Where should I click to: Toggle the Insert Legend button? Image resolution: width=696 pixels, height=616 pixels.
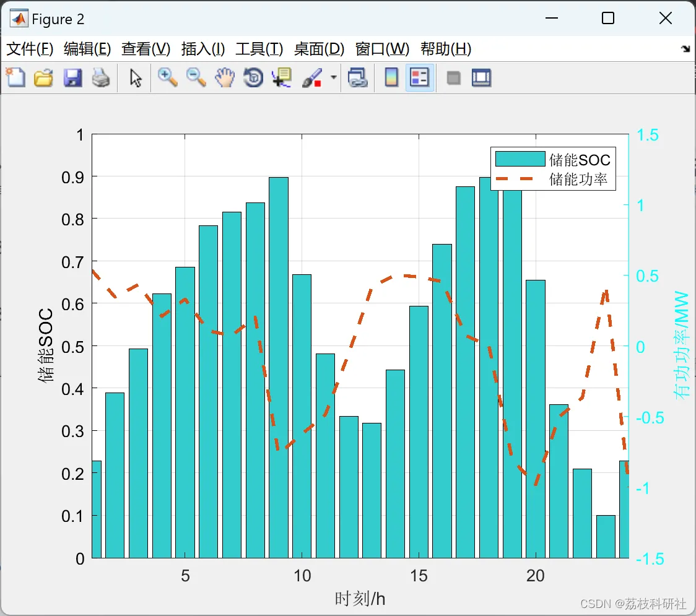pyautogui.click(x=419, y=77)
